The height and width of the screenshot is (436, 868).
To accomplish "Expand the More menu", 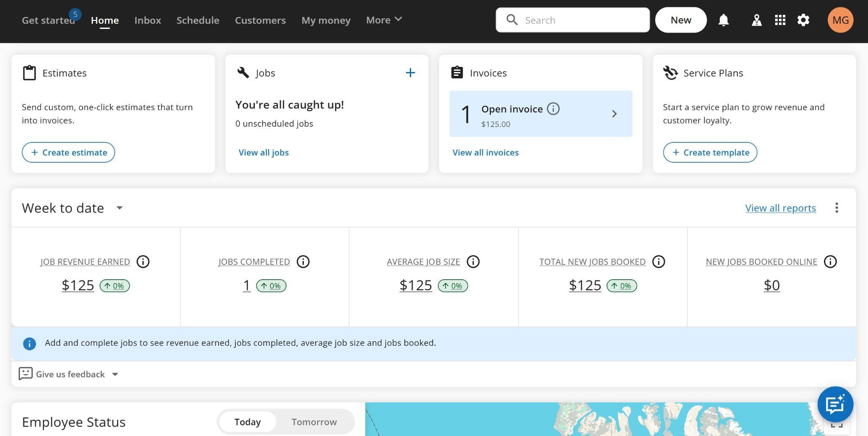I will point(384,20).
